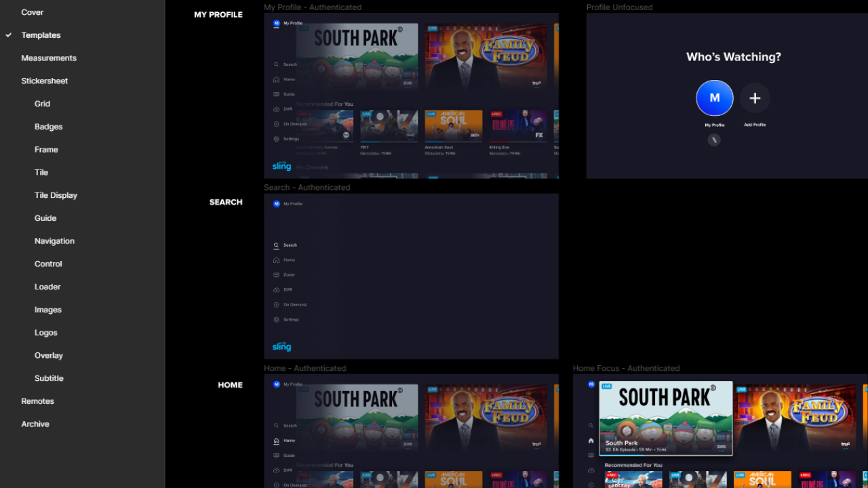
Task: Switch to the Loader page
Action: click(x=47, y=287)
